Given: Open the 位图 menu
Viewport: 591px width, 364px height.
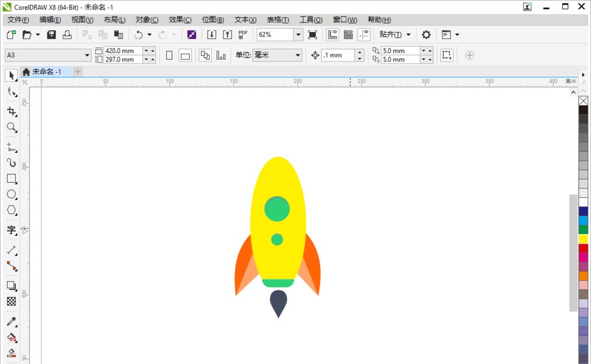Looking at the screenshot, I should (213, 20).
